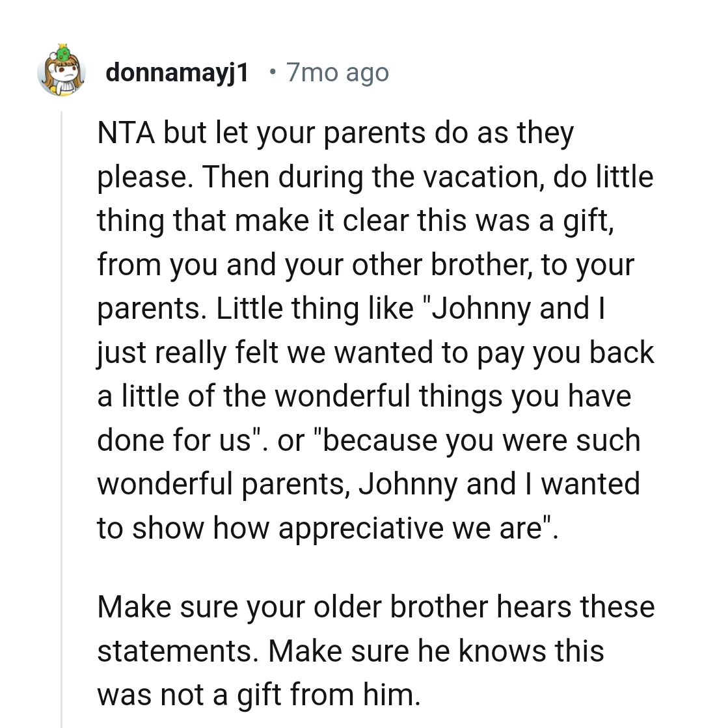Click the line "please. Then during the vacation"

(x=375, y=178)
